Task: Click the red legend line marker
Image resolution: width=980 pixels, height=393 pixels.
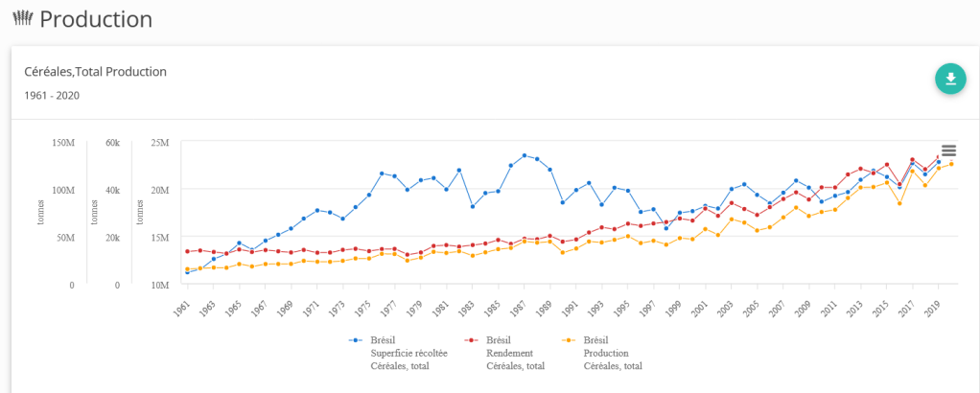Action: point(472,340)
